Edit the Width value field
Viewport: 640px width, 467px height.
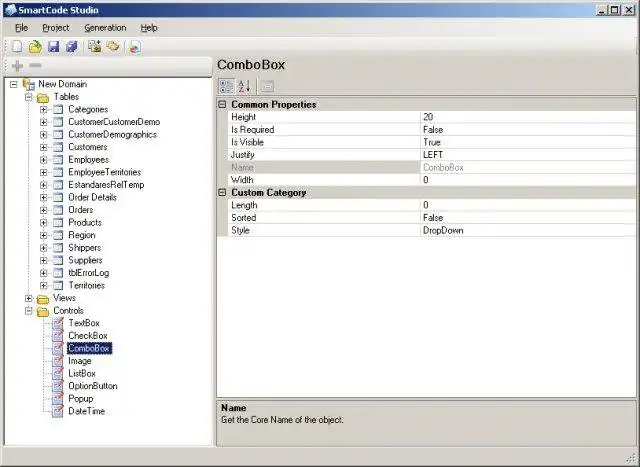pos(528,180)
